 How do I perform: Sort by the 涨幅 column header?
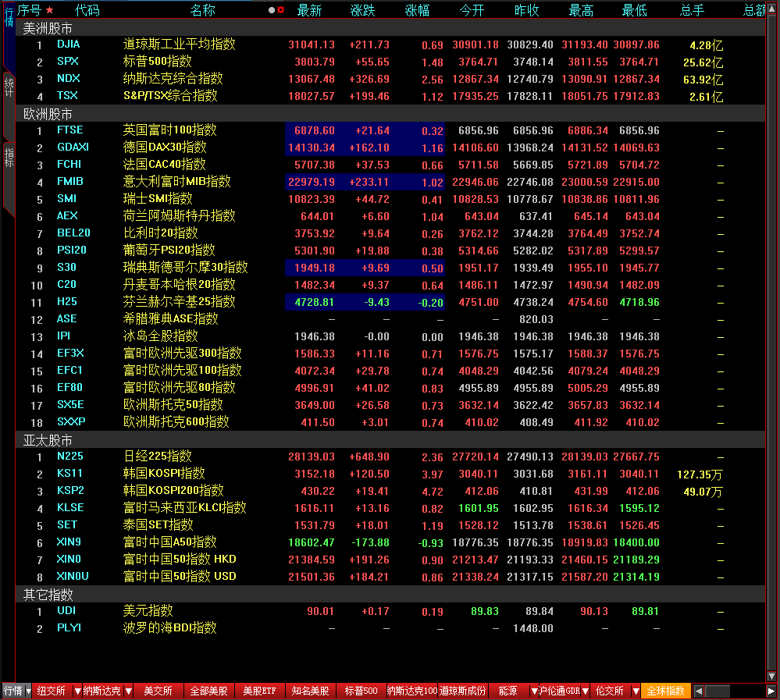point(417,10)
